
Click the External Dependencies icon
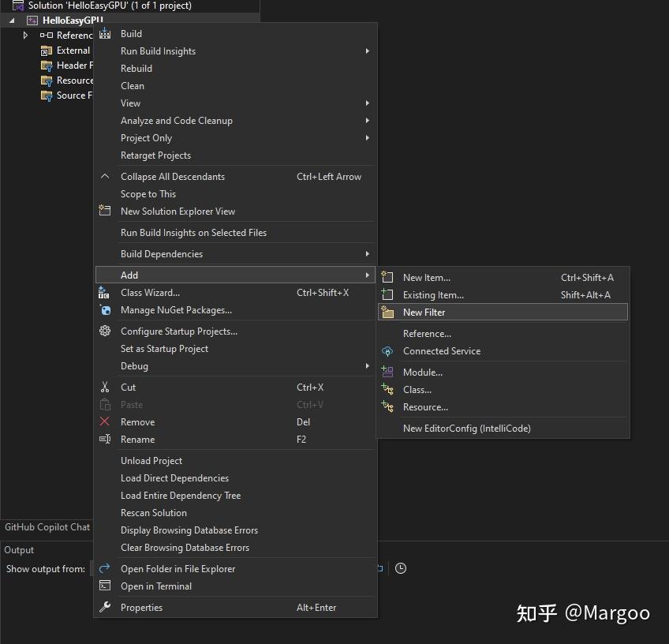[47, 51]
